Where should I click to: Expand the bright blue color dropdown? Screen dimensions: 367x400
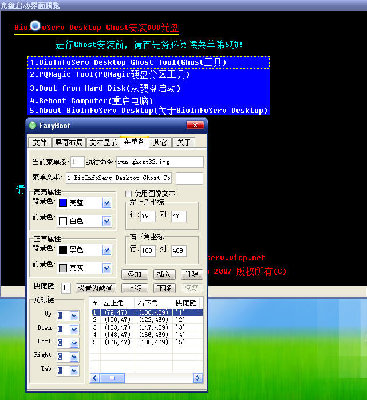click(106, 203)
